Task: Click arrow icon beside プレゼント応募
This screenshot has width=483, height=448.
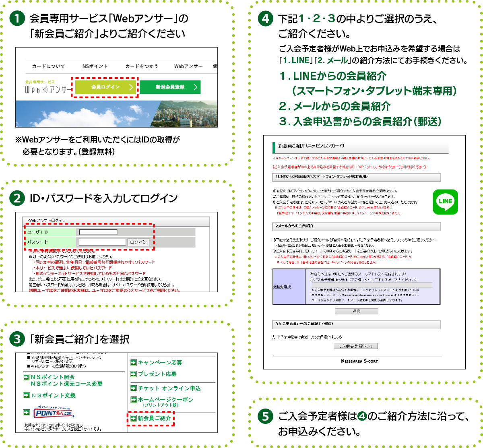Action: click(x=134, y=374)
